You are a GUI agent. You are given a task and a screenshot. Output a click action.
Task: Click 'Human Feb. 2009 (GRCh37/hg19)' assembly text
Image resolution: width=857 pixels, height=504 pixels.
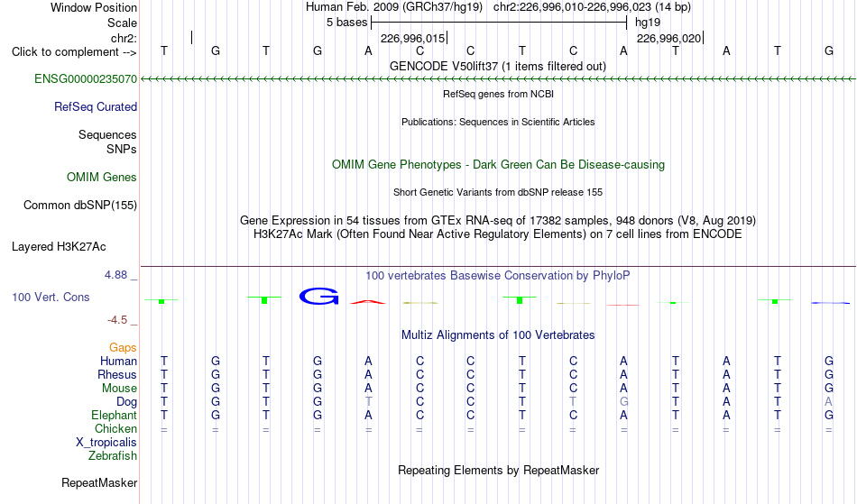394,7
